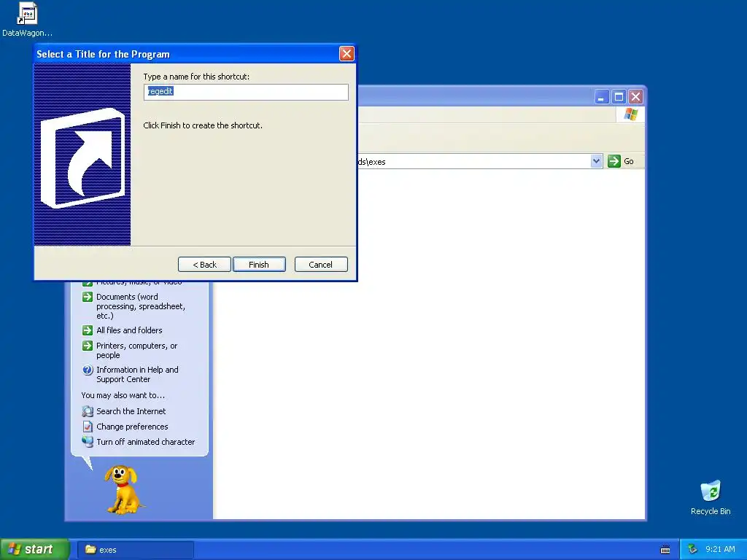Click the animated search dog character
Image resolution: width=747 pixels, height=560 pixels.
123,489
